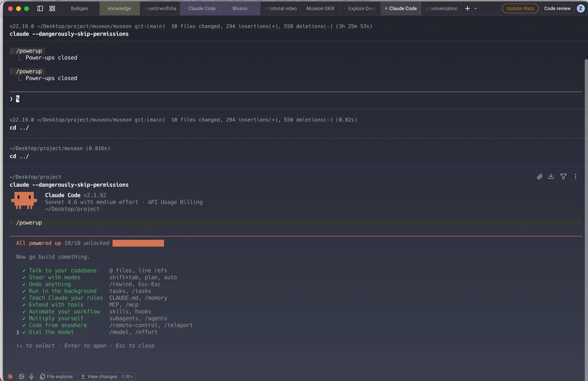Click the "/powerup" entry above the orange line
The image size is (588, 381).
click(x=29, y=223)
